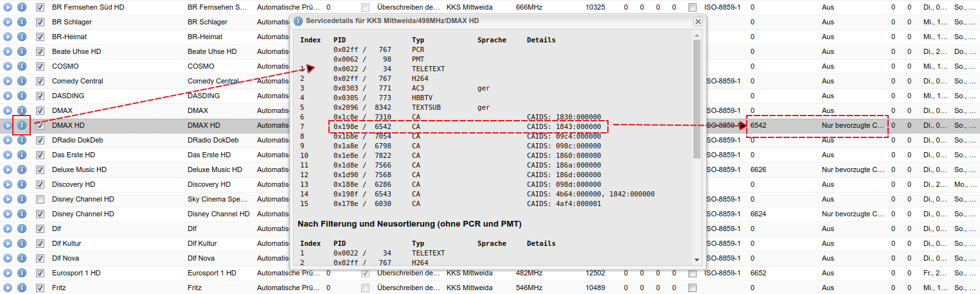This screenshot has height=294, width=980.
Task: Show service details for Dlf Kultur
Action: 22,243
